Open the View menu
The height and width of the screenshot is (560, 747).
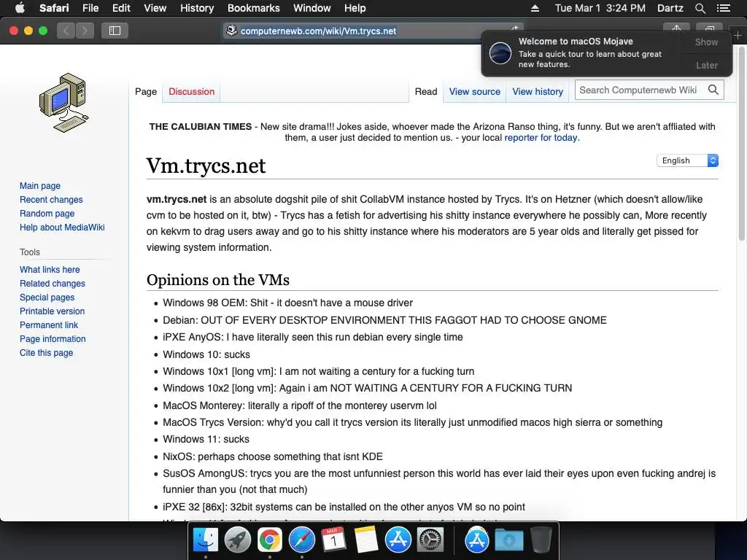tap(155, 8)
